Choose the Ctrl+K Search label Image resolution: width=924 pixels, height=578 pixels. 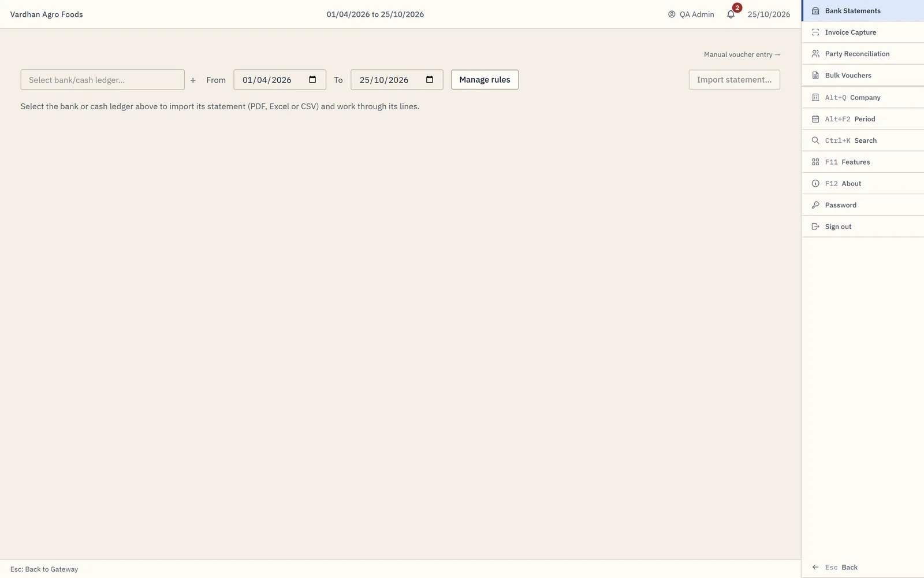[x=851, y=140]
